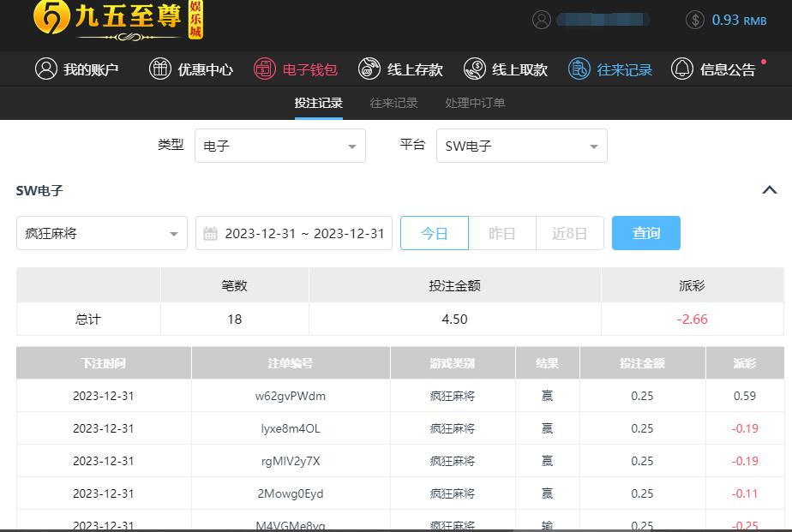Image resolution: width=792 pixels, height=532 pixels.
Task: Click the 0.93 RMB balance
Action: tap(739, 21)
